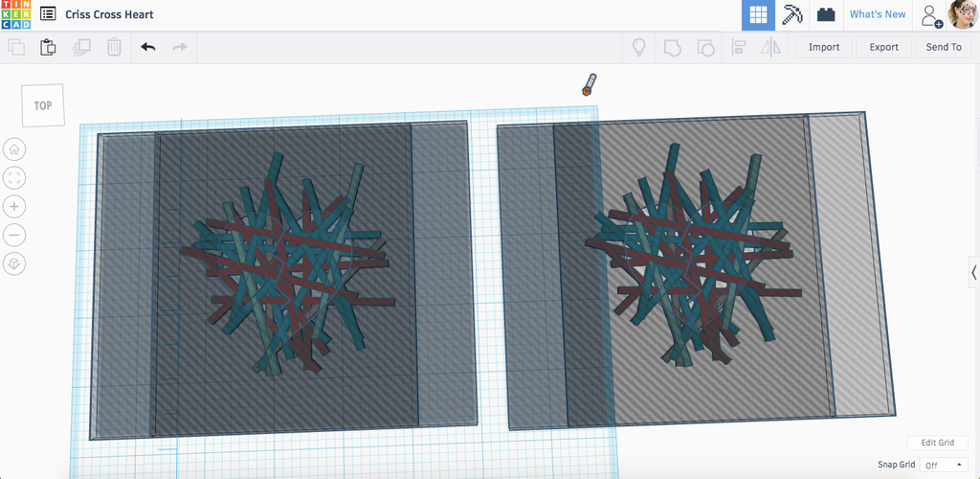Toggle Show All lightbulb icon

coord(638,48)
